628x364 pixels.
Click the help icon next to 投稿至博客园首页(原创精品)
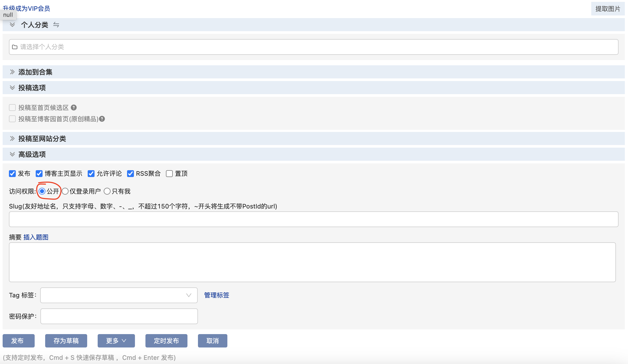(x=102, y=119)
